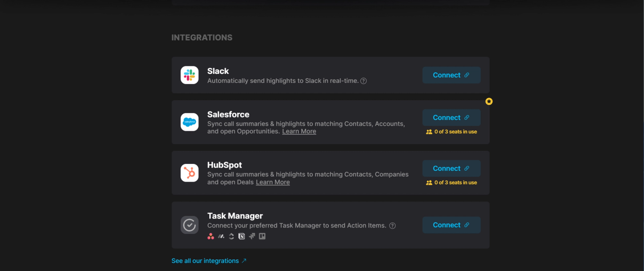Click the Salesforce cloud logo icon
This screenshot has height=271, width=644.
(190, 122)
